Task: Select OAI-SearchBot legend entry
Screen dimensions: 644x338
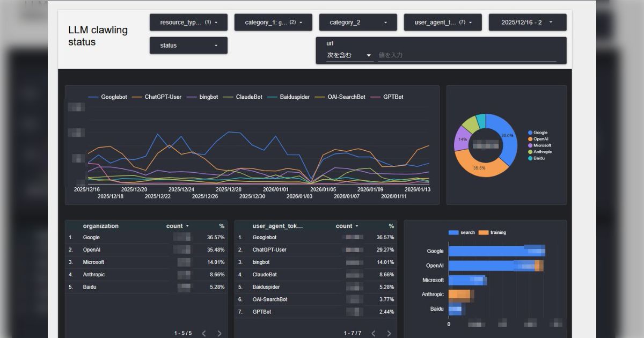Action: (340, 97)
